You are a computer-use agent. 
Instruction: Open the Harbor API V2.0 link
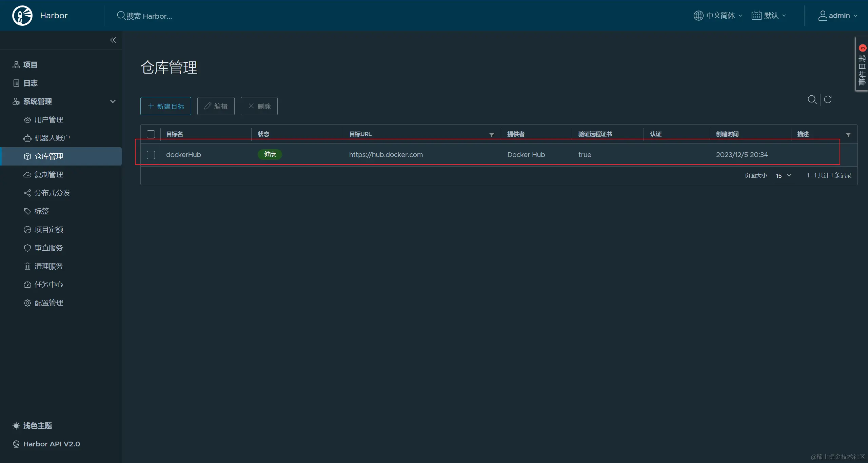pos(52,444)
